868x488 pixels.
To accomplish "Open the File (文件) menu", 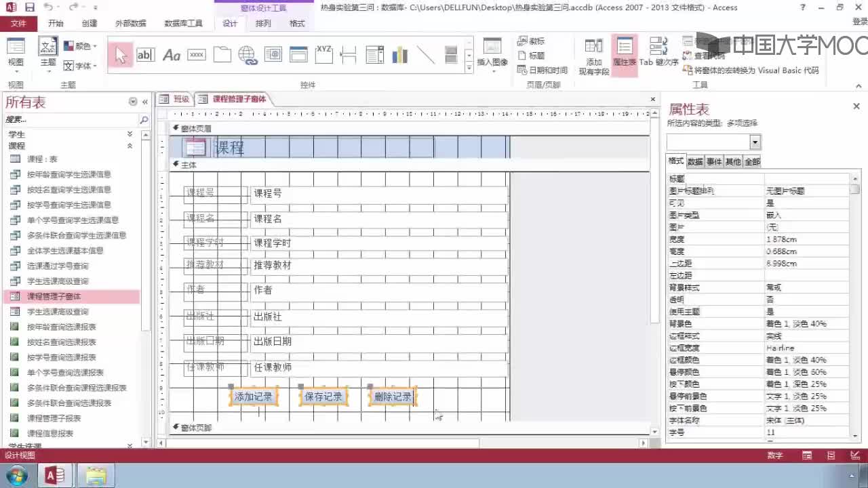I will [18, 23].
